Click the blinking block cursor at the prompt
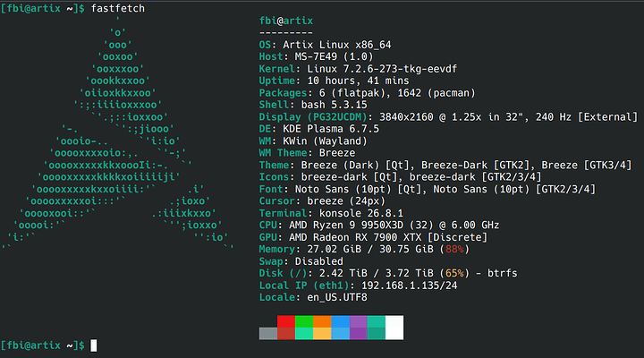The height and width of the screenshot is (358, 644). [x=94, y=345]
